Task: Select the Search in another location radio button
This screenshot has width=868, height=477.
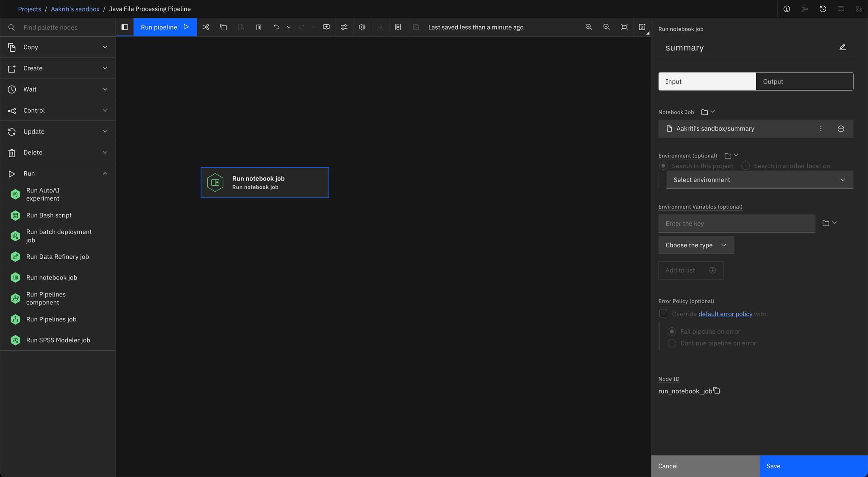Action: coord(746,165)
